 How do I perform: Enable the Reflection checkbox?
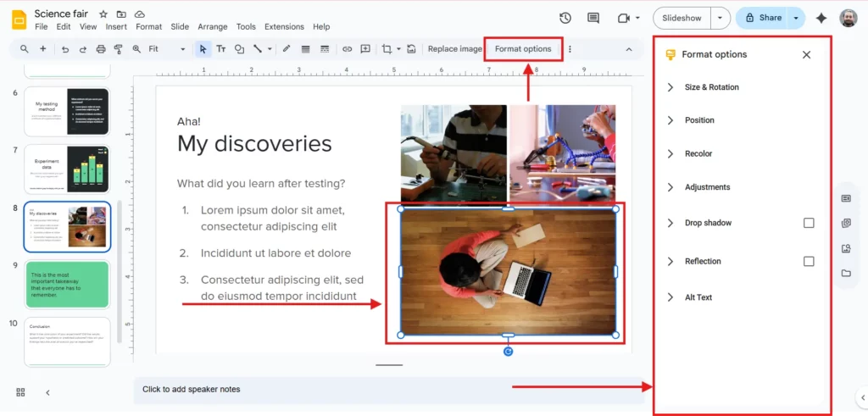[809, 262]
